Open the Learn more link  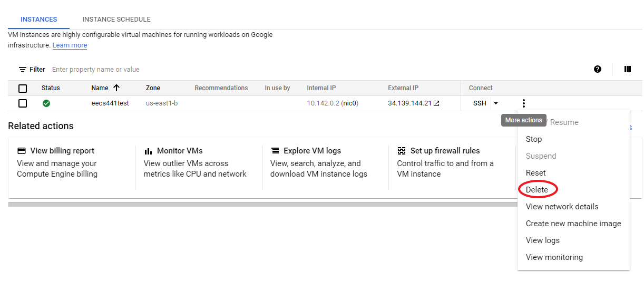[70, 45]
